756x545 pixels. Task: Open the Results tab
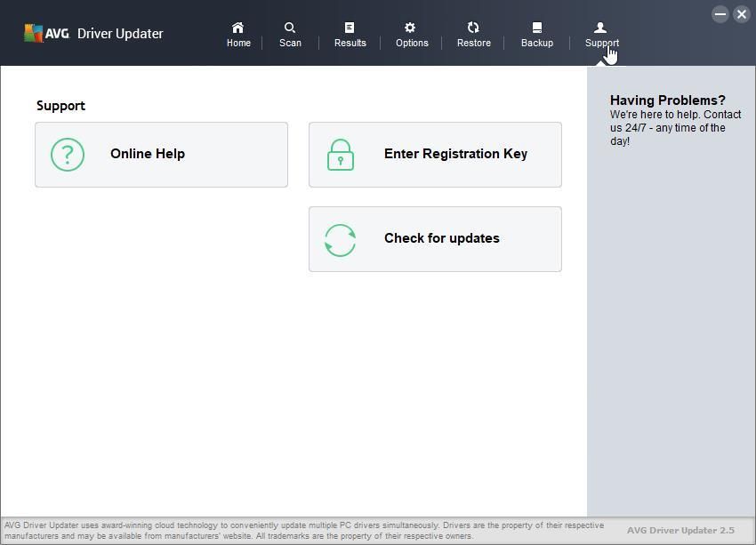(350, 35)
